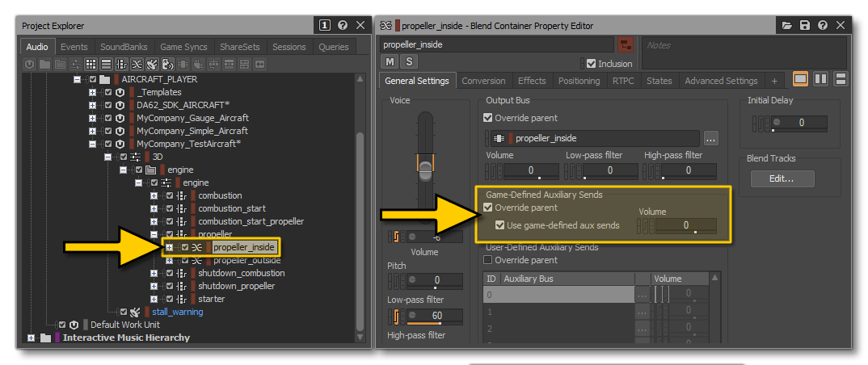Click the Output Bus browse (...) button

pyautogui.click(x=710, y=138)
